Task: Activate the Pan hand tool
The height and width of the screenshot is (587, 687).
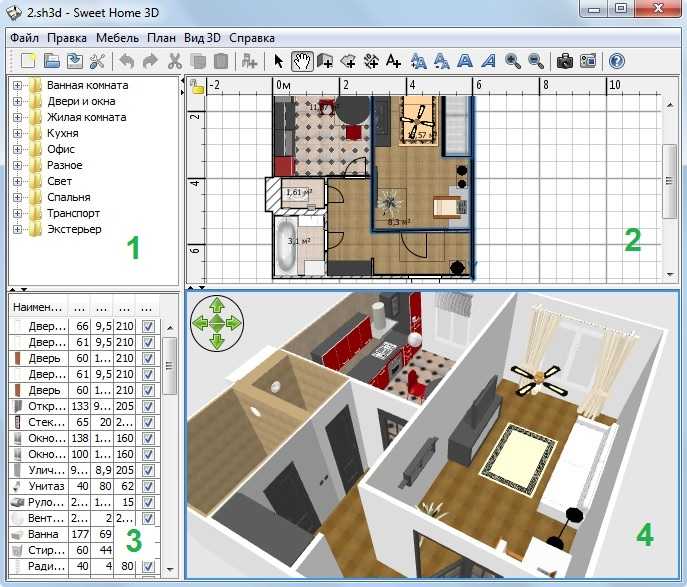Action: tap(302, 61)
